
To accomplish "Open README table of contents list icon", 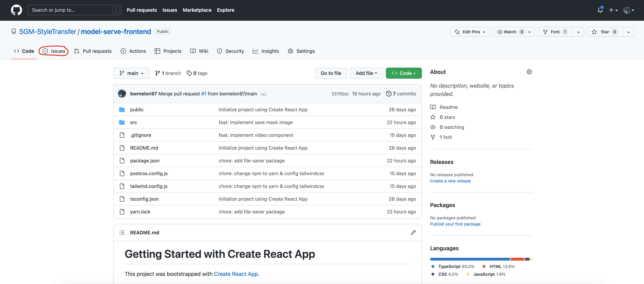I will pos(122,232).
